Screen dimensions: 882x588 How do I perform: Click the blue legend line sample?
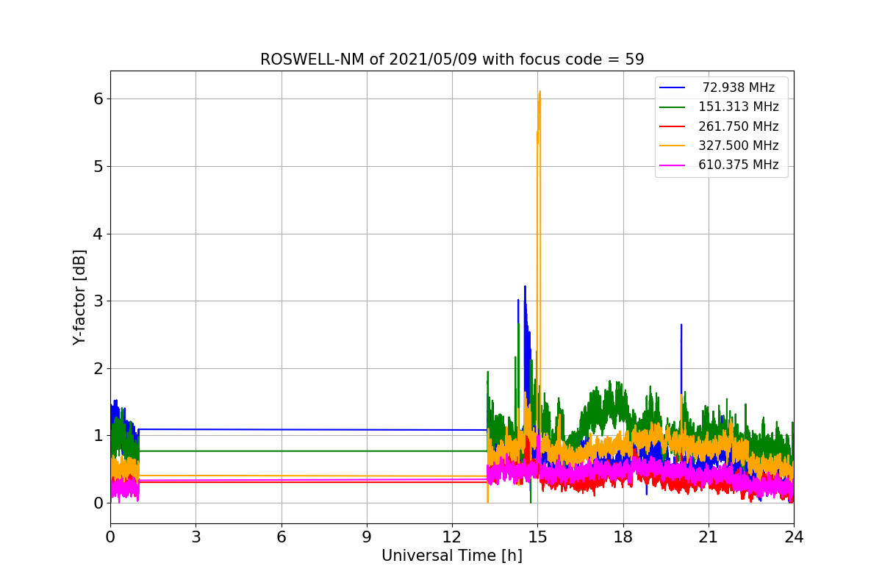[673, 87]
